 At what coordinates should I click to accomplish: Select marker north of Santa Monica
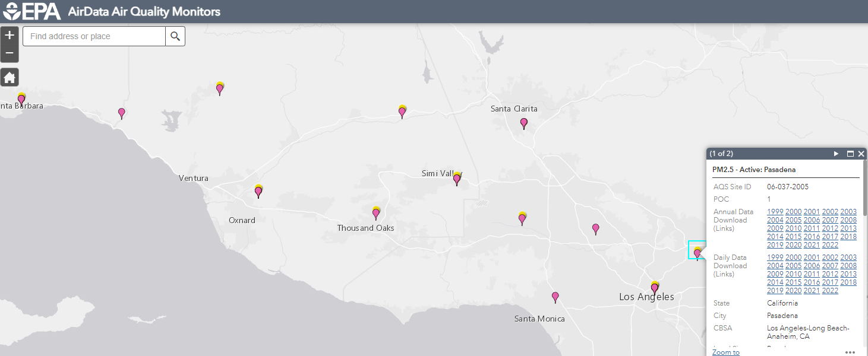555,297
